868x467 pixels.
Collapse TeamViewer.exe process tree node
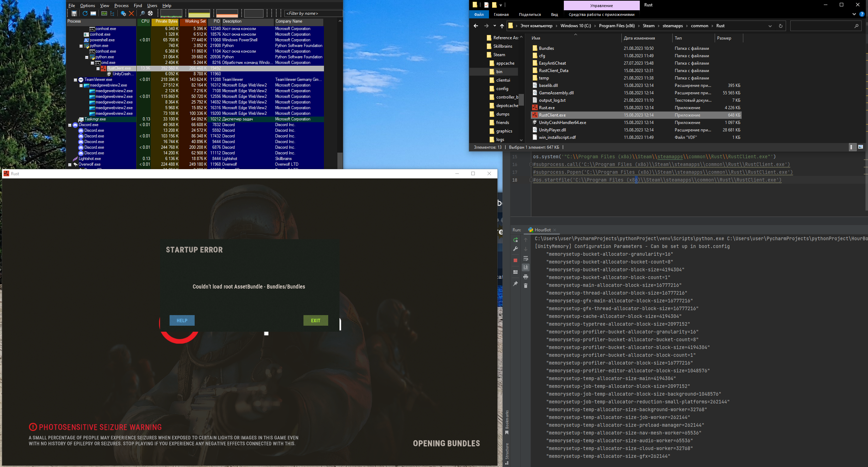click(75, 80)
